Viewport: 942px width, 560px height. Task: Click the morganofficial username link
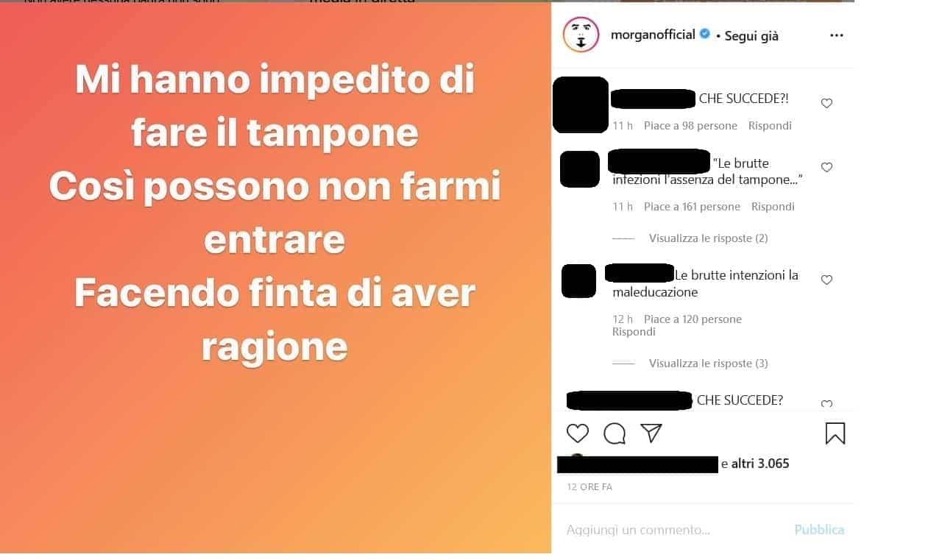(x=653, y=35)
